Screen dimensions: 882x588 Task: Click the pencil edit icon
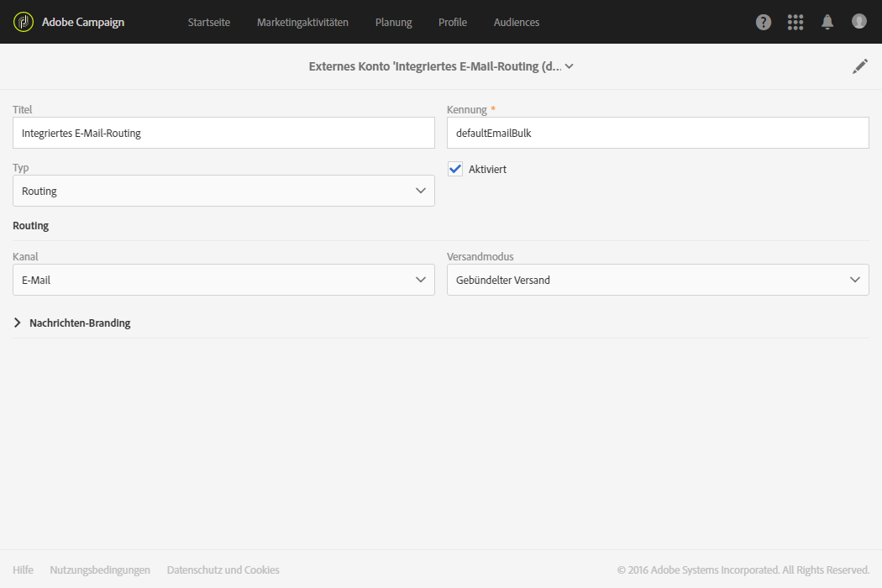pos(860,66)
